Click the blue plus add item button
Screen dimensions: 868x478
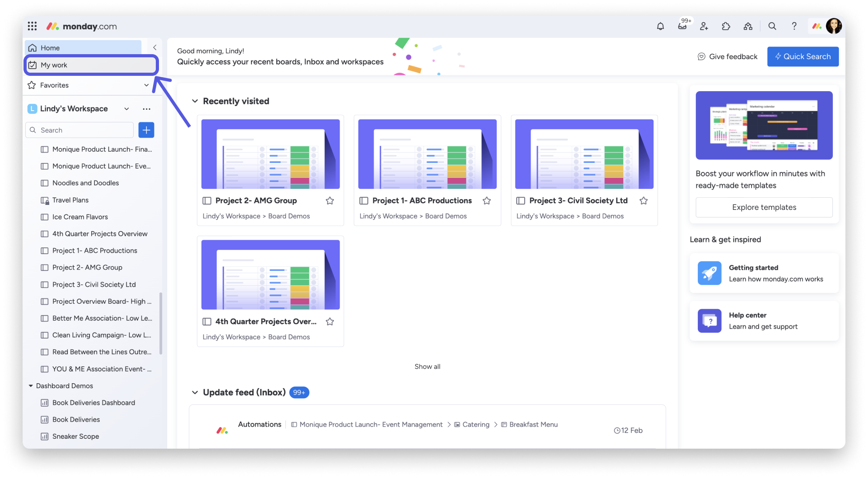[x=146, y=130]
